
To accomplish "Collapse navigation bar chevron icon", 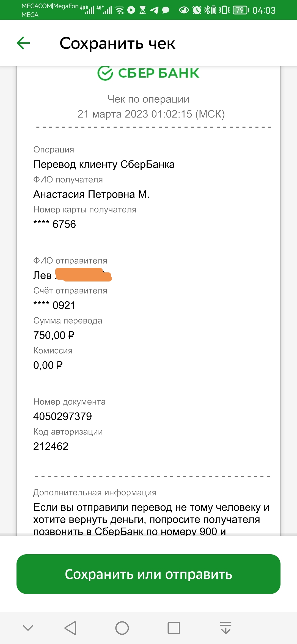I will pos(28,628).
